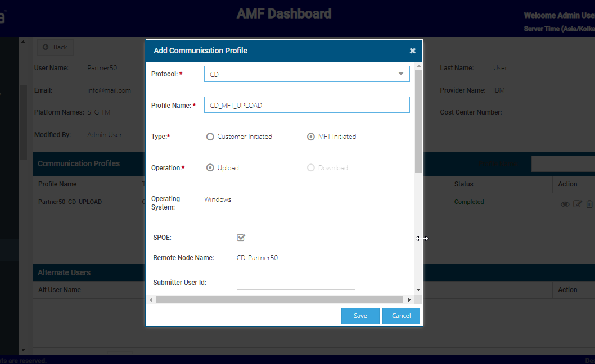Edit the Partner50_CD_UPLOAD profile via pencil icon

coord(577,204)
